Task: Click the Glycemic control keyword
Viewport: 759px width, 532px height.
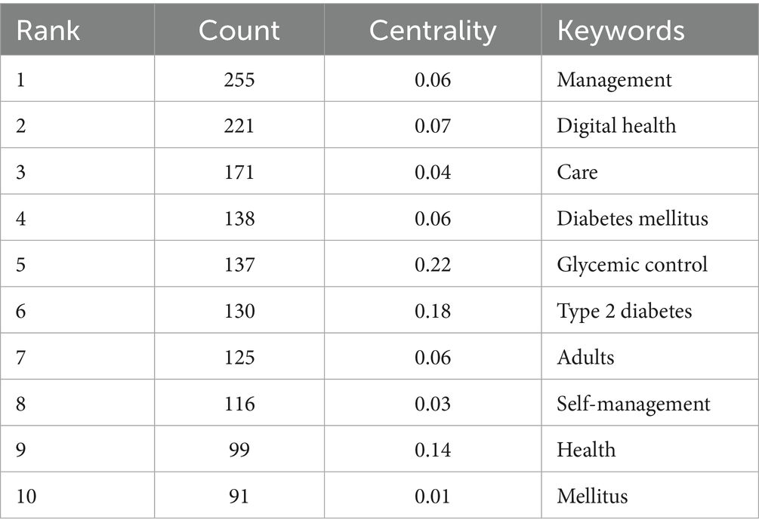Action: pos(632,265)
